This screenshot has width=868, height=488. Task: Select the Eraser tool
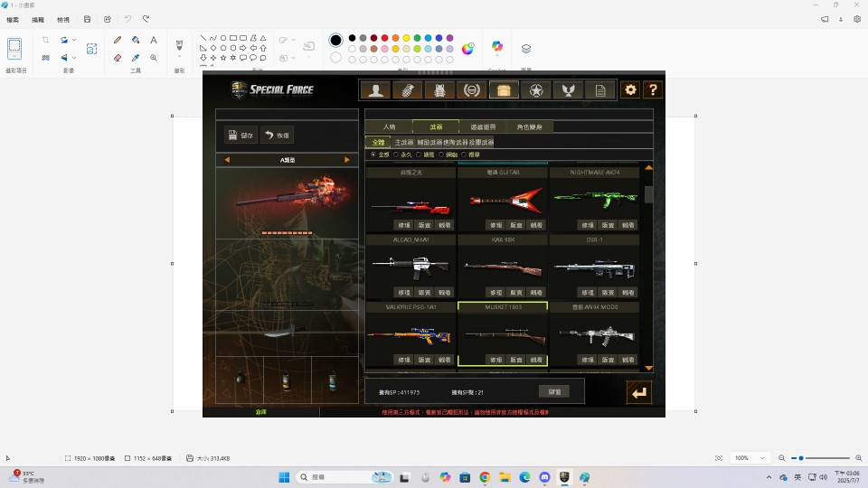tap(118, 58)
